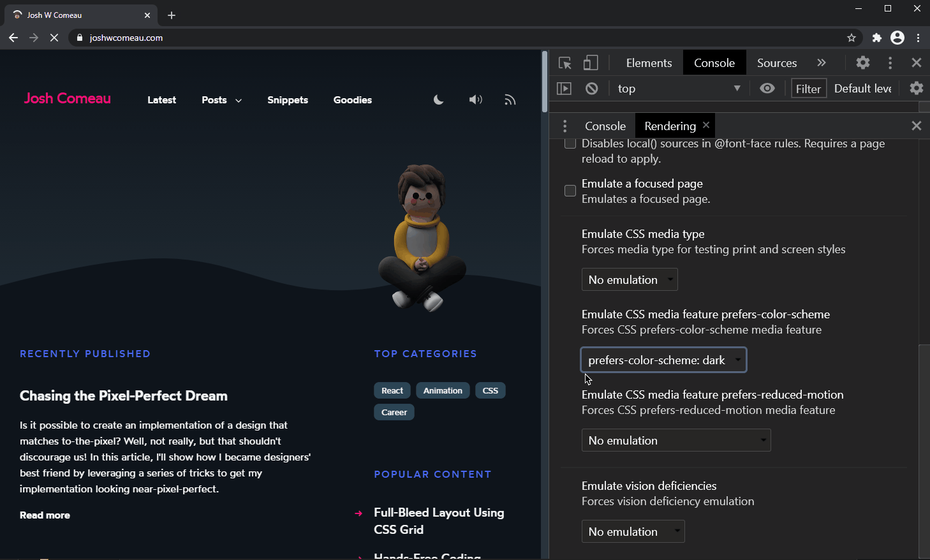Switch to the Sources tab
930x560 pixels.
click(777, 63)
